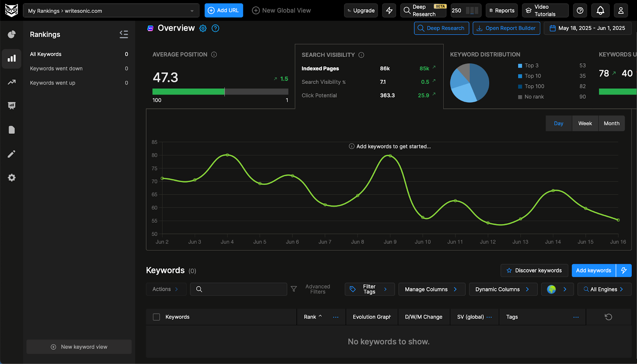637x364 pixels.
Task: Open the trending arrow sidebar icon
Action: coord(12,82)
